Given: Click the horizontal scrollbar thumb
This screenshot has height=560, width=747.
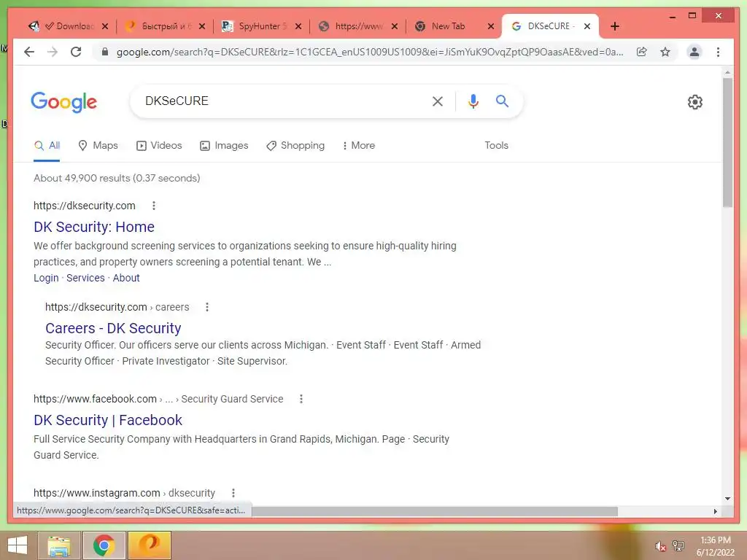Looking at the screenshot, I should (x=435, y=511).
